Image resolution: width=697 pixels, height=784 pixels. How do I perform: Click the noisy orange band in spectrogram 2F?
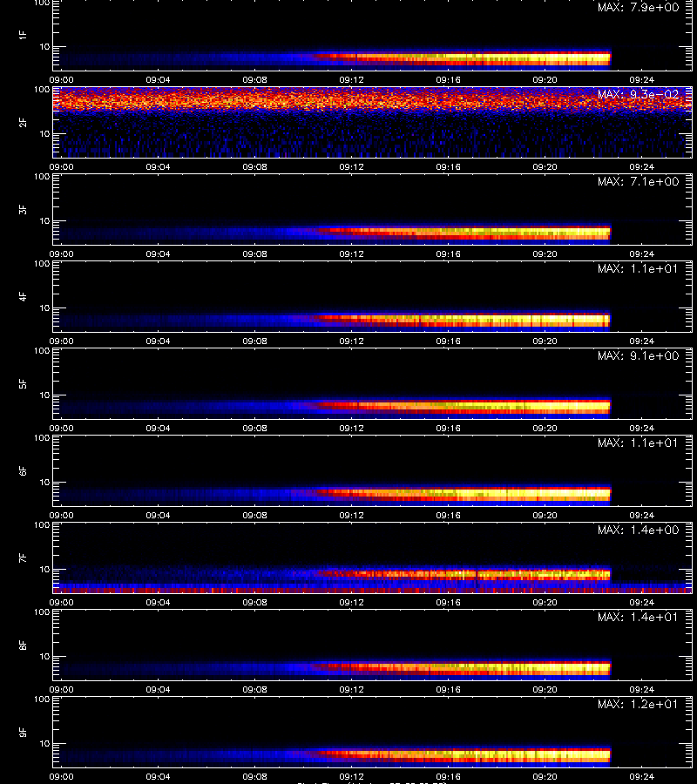point(372,100)
